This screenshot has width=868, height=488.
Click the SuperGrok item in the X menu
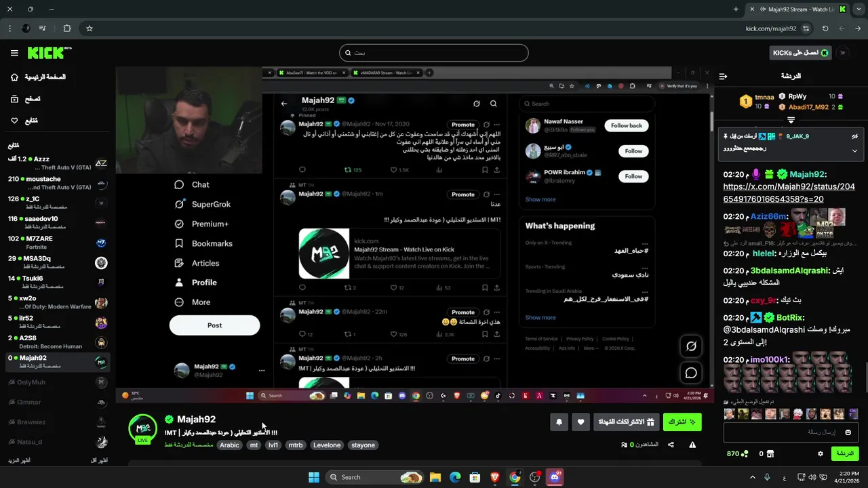tap(203, 204)
